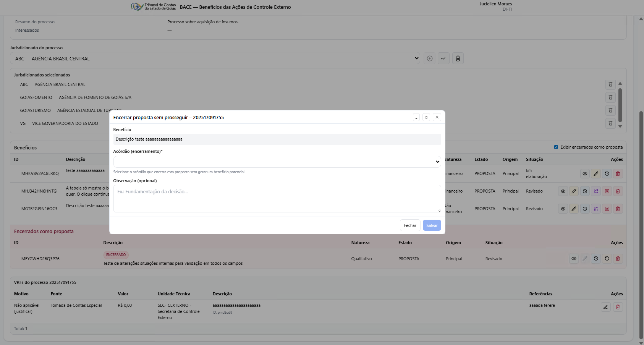Viewport: 644px width, 345px height.
Task: Reopen closed proposal MFYGWHD26Q3P76 with the undo icon
Action: coord(607,259)
